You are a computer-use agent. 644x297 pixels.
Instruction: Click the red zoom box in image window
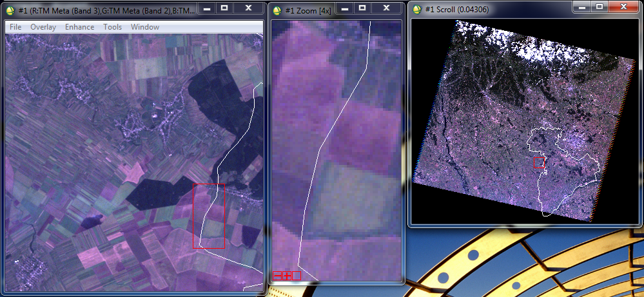[209, 216]
